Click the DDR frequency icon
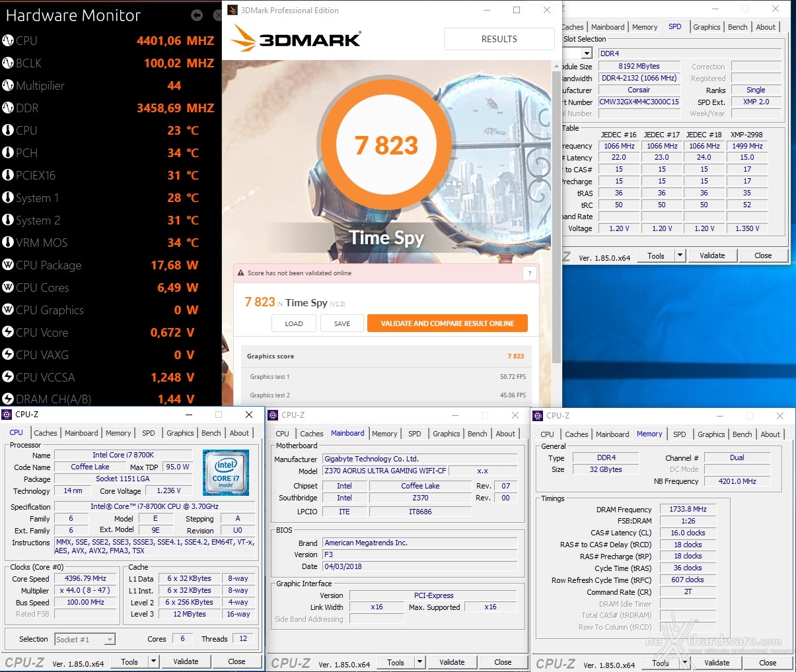This screenshot has height=672, width=796. (x=8, y=108)
